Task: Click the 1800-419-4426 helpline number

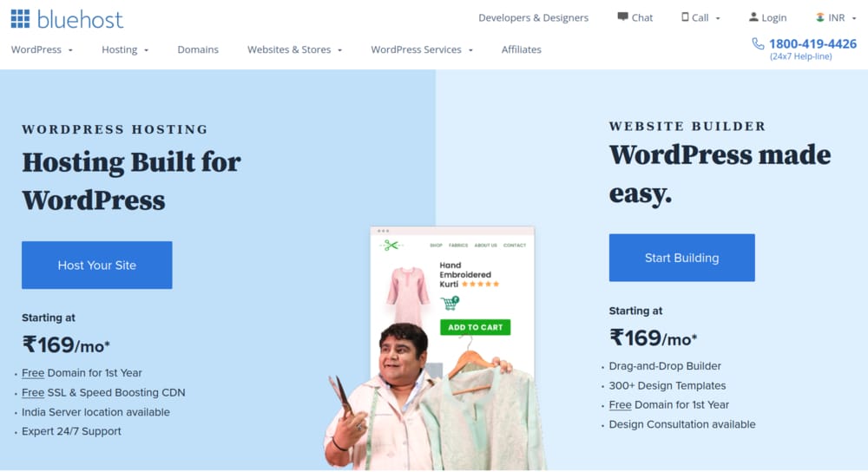Action: point(812,43)
